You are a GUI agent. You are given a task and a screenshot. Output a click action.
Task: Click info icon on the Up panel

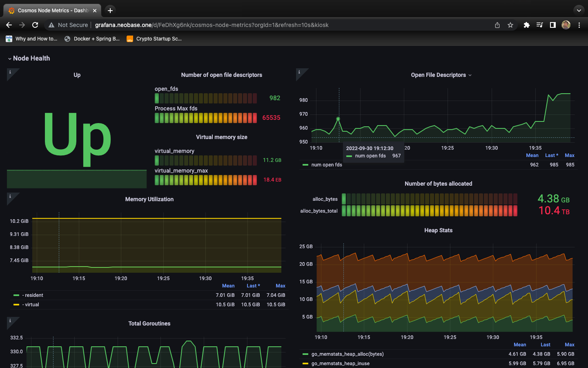[10, 72]
